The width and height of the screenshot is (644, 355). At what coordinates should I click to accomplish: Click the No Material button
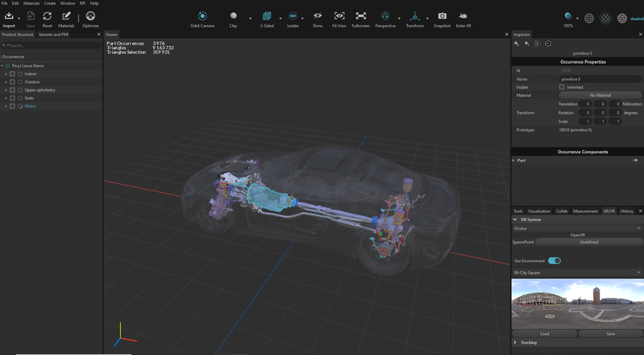pos(600,95)
